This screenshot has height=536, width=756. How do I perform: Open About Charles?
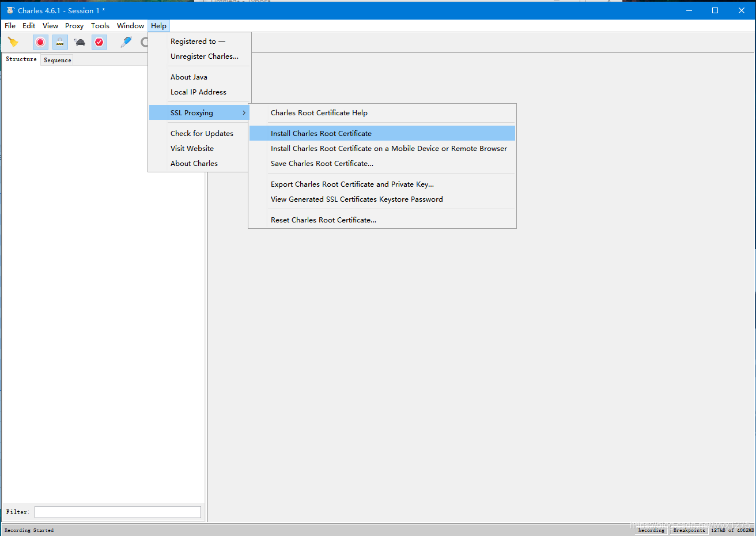pos(199,164)
